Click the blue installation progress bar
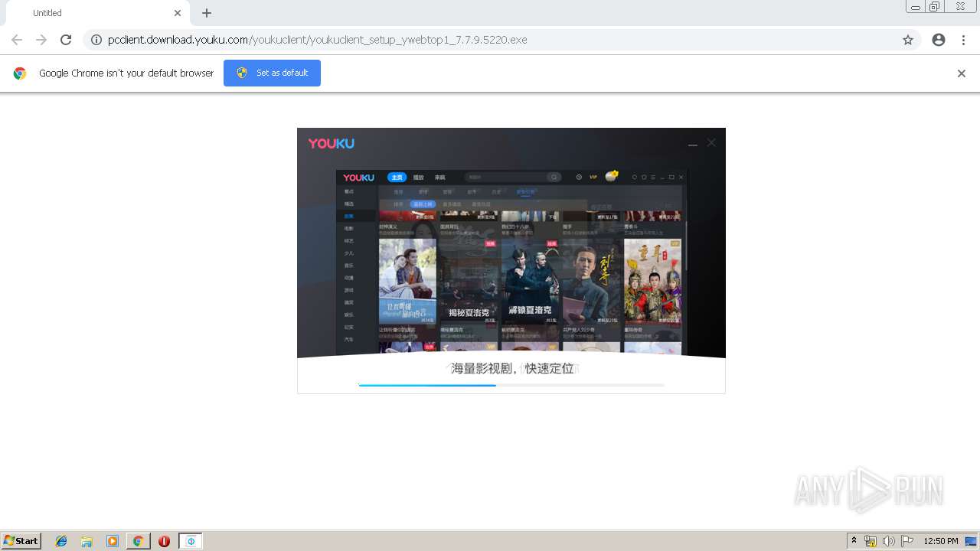This screenshot has height=551, width=980. (511, 385)
